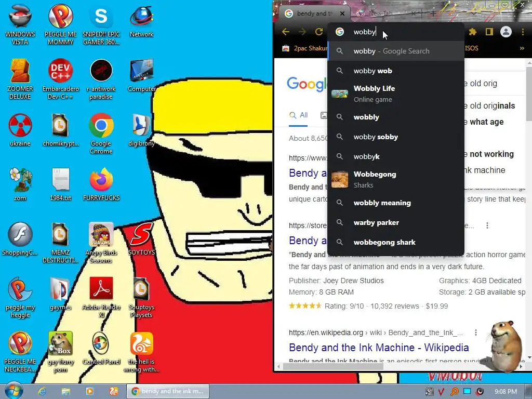Select the 'warby parker' suggestion
The height and width of the screenshot is (399, 532).
click(396, 222)
